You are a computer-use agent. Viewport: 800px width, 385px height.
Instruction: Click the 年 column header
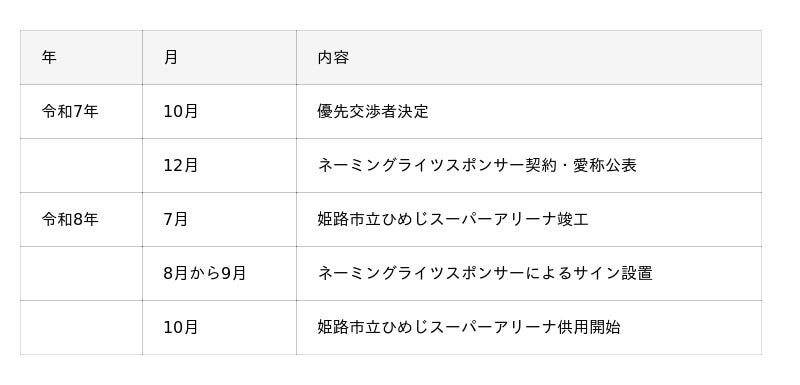pos(81,57)
